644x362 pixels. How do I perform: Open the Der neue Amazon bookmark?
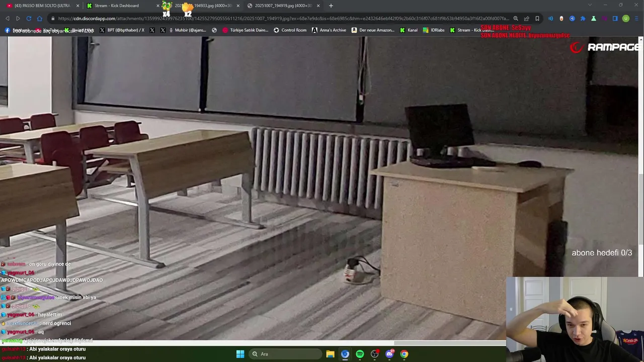tap(373, 30)
